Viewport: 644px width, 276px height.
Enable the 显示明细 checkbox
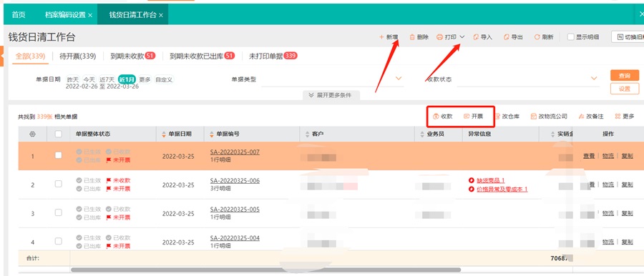tap(570, 37)
